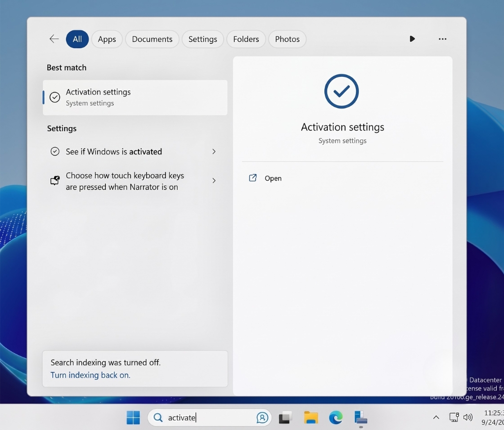Go back with the left arrow icon
The image size is (504, 430).
click(54, 39)
